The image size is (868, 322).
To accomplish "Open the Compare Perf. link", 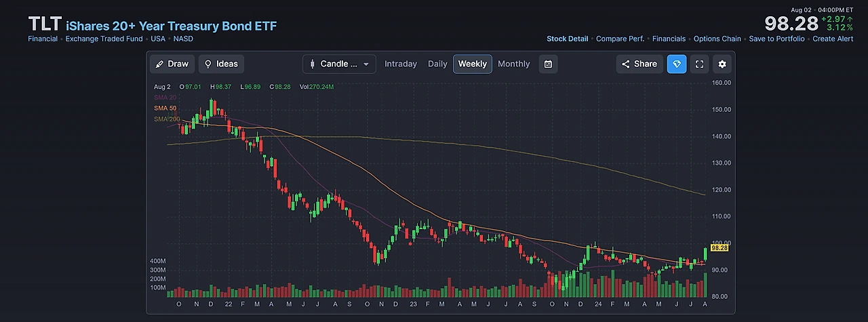I will [x=620, y=39].
